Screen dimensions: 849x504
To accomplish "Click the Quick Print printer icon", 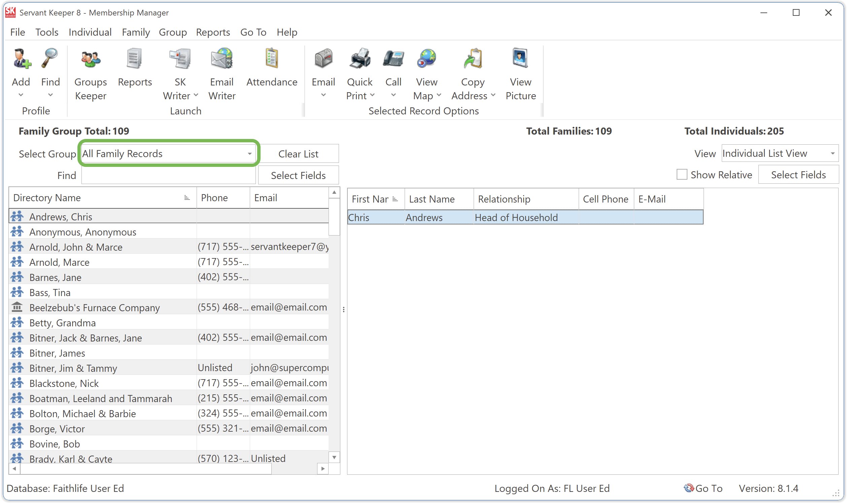I will point(360,59).
